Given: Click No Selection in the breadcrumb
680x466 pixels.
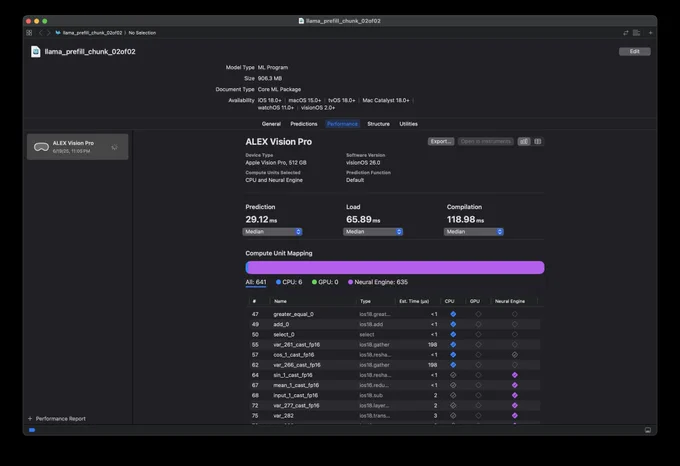Looking at the screenshot, I should [142, 33].
